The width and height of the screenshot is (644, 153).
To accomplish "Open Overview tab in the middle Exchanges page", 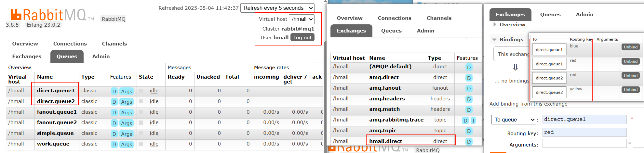I will pos(350,18).
